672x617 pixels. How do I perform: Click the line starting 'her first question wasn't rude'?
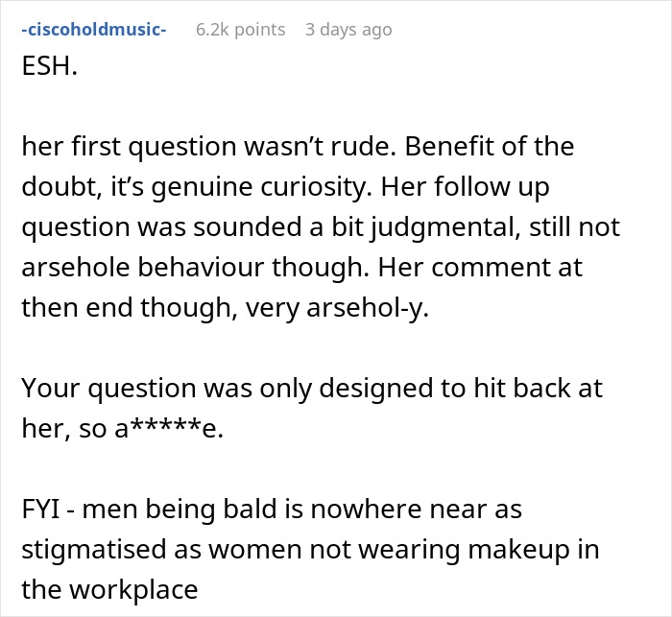[x=298, y=146]
